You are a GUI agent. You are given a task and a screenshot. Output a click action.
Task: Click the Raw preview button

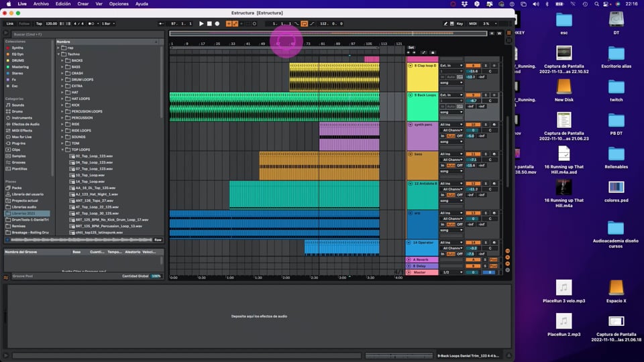pos(158,240)
